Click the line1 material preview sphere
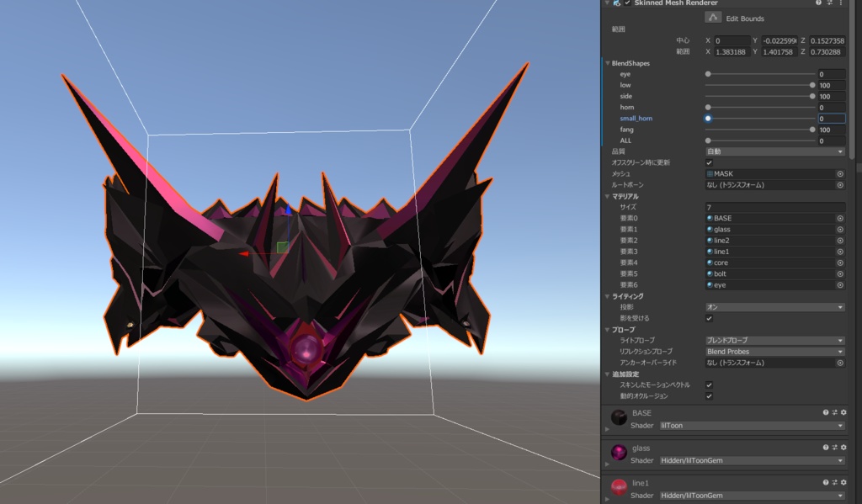862x504 pixels. pos(619,487)
